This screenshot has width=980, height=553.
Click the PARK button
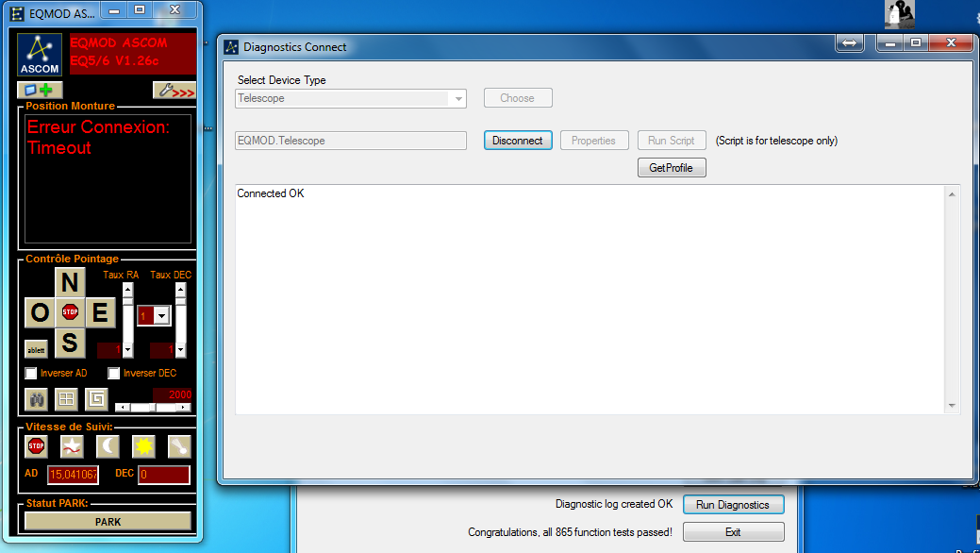tap(108, 522)
